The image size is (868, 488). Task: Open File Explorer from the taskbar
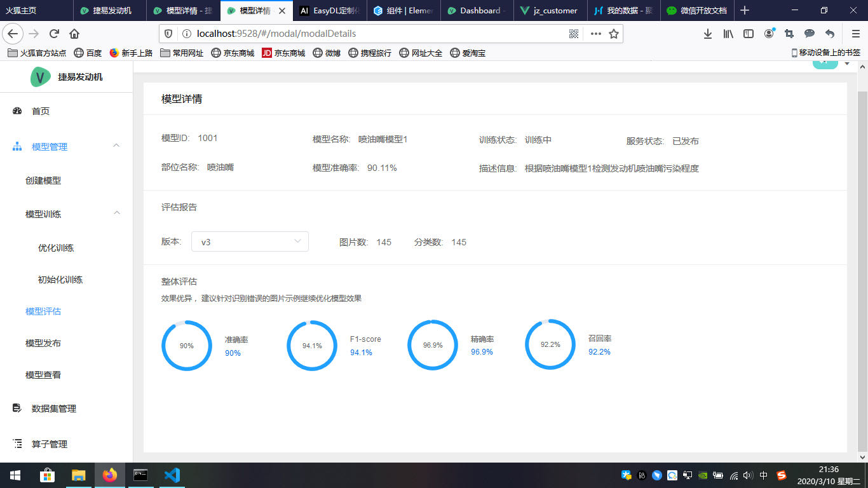(78, 475)
